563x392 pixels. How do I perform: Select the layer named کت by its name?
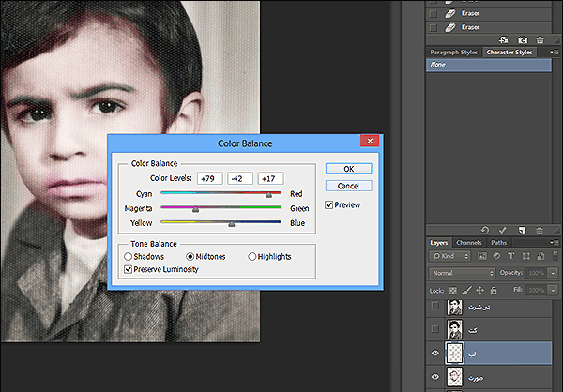(x=473, y=330)
